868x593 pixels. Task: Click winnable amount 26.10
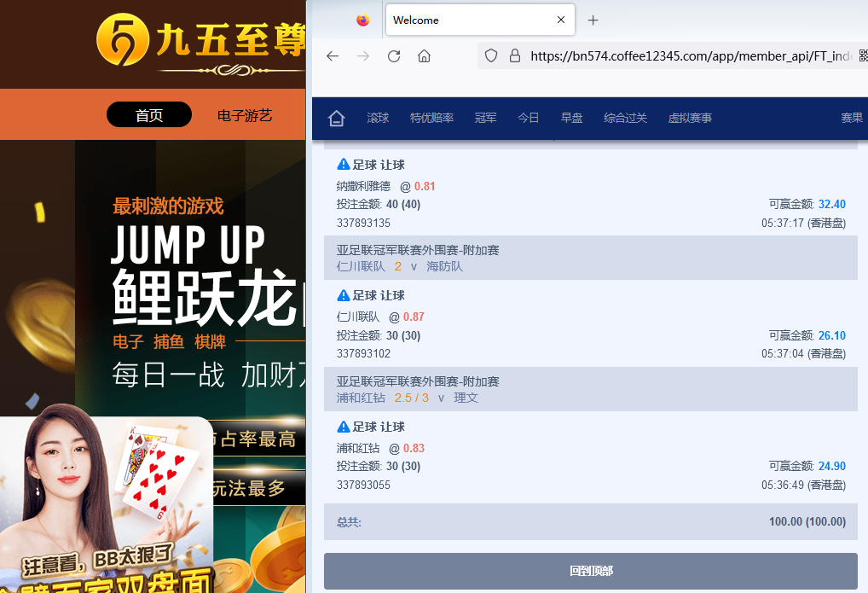click(832, 335)
